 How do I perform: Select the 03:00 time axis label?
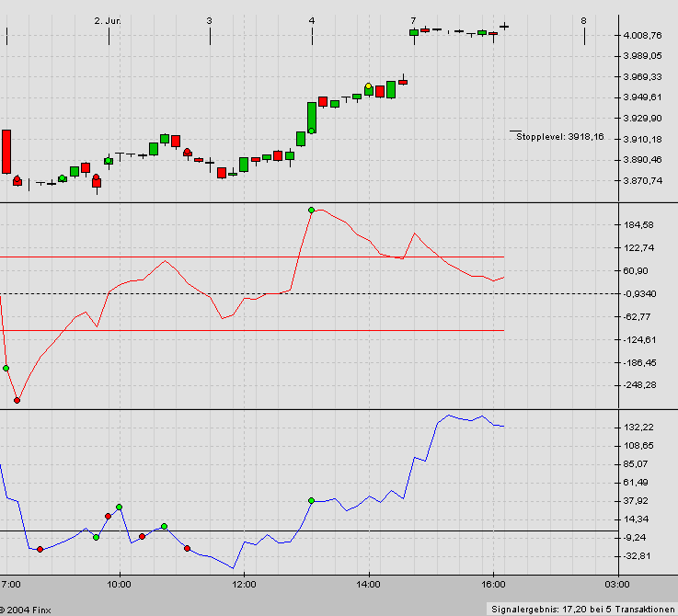(x=617, y=583)
